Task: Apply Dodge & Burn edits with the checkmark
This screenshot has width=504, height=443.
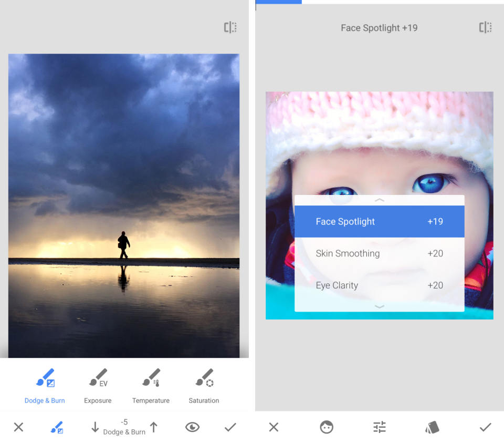Action: [x=229, y=427]
